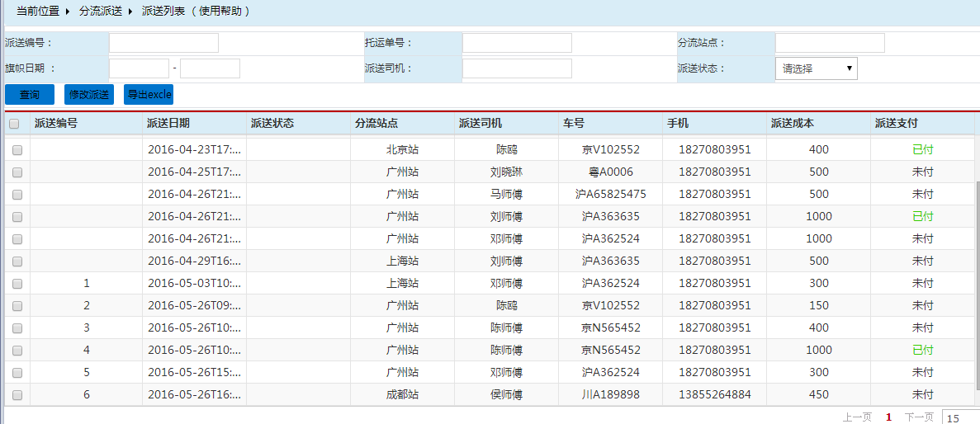
Task: Check the row for 北京站 陈鸥 400
Action: 17,150
